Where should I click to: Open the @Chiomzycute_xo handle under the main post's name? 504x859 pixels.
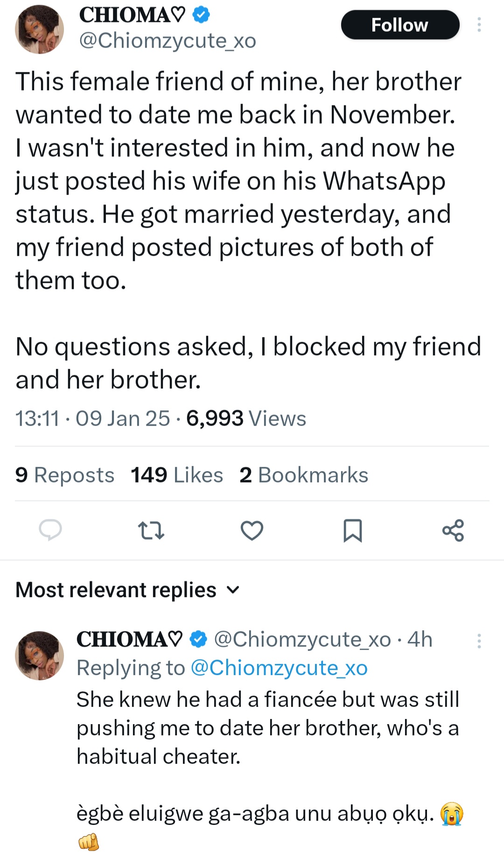pyautogui.click(x=168, y=41)
